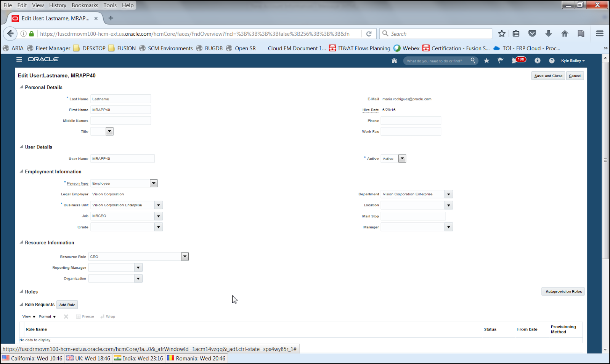610x364 pixels.
Task: Collapse the Roles section header
Action: pos(21,292)
